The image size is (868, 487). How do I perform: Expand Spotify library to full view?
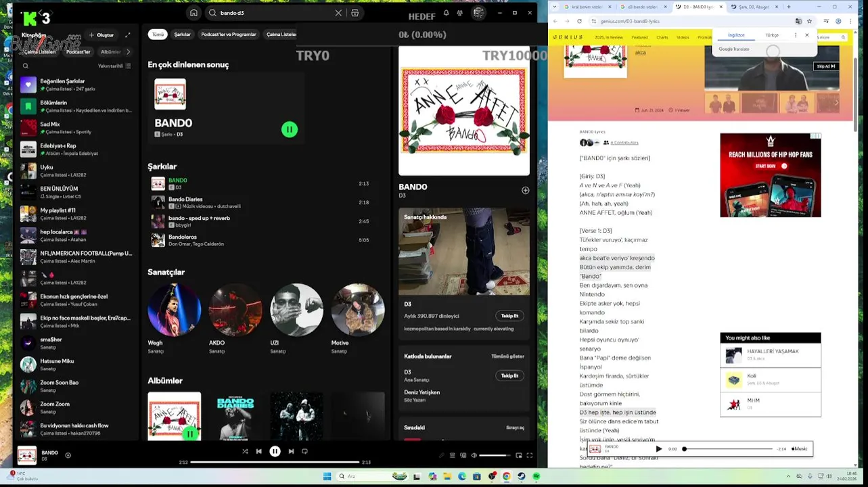click(x=127, y=35)
